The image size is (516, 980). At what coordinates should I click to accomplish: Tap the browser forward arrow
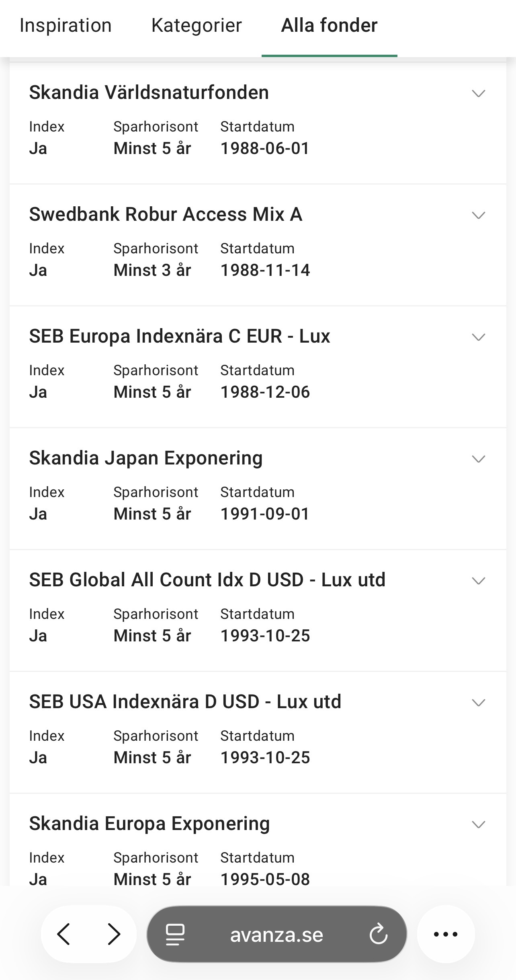(114, 934)
